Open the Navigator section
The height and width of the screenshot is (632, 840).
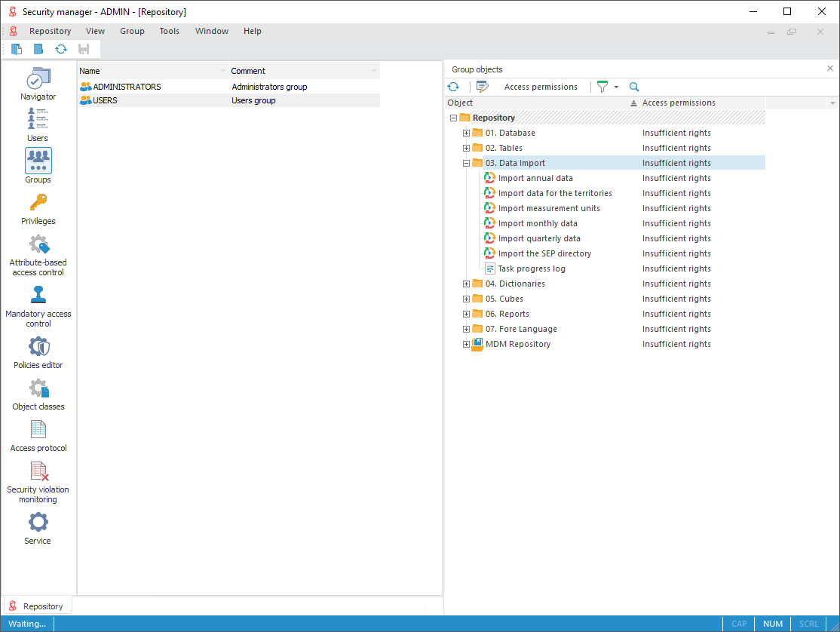point(38,84)
